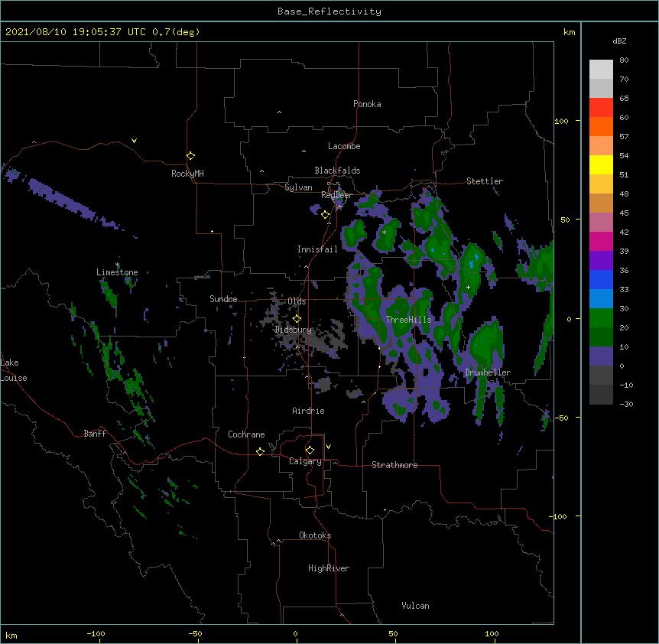Screen dimensions: 659x644
Task: Click the Sundre city label
Action: [x=223, y=299]
